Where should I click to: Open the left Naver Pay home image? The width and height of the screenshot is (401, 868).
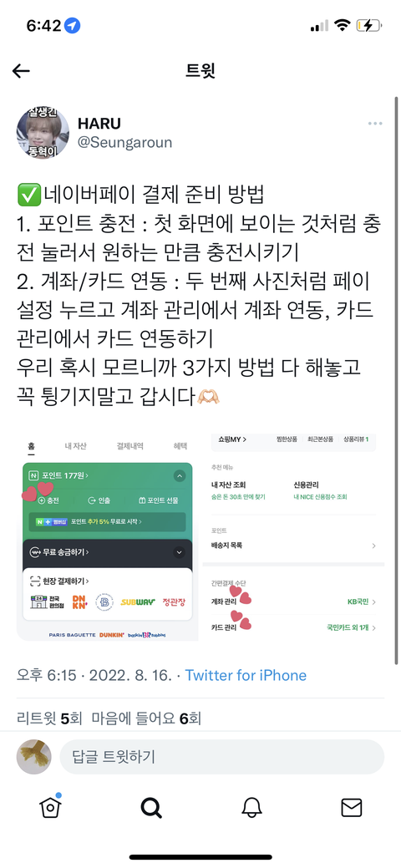[x=108, y=537]
